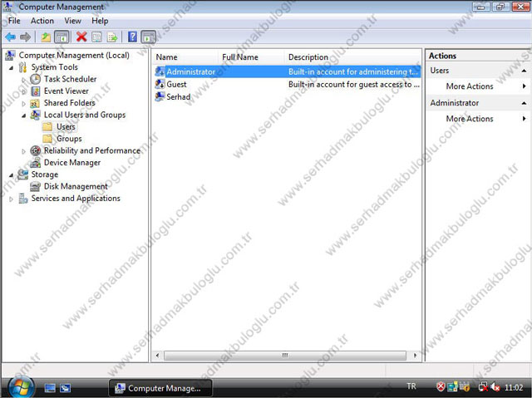Select Computer Management (Local) root node
Image resolution: width=532 pixels, height=398 pixels.
point(74,56)
